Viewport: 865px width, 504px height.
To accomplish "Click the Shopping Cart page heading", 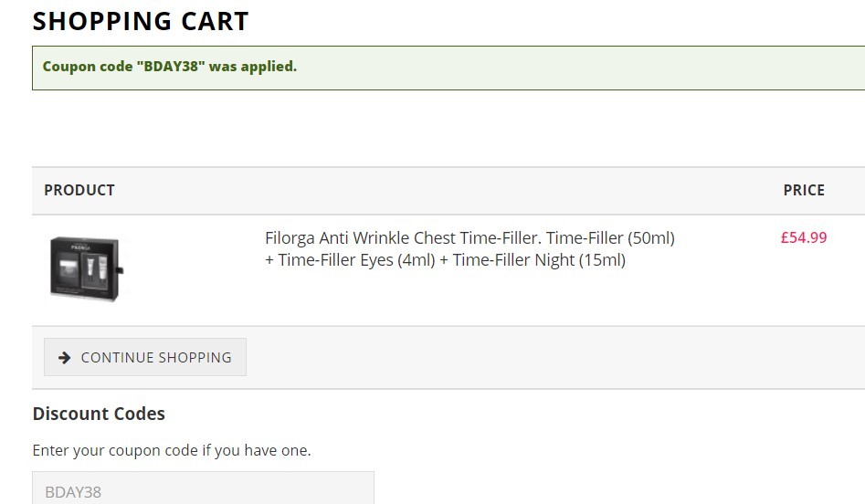I will coord(141,22).
